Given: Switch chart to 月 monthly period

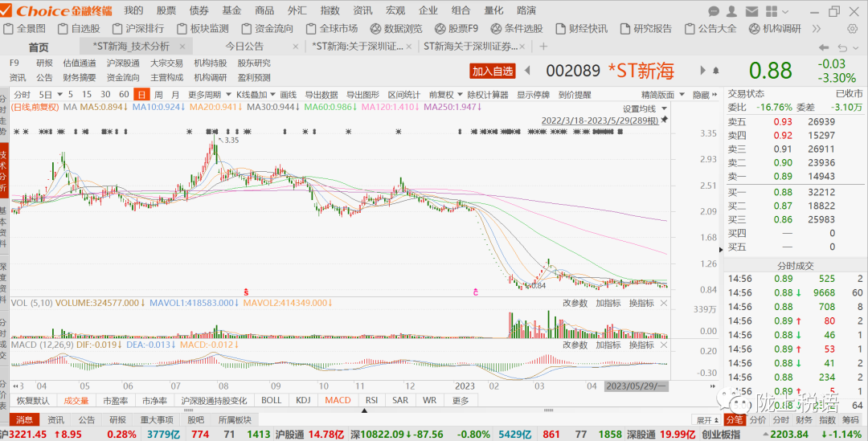Looking at the screenshot, I should coord(175,95).
